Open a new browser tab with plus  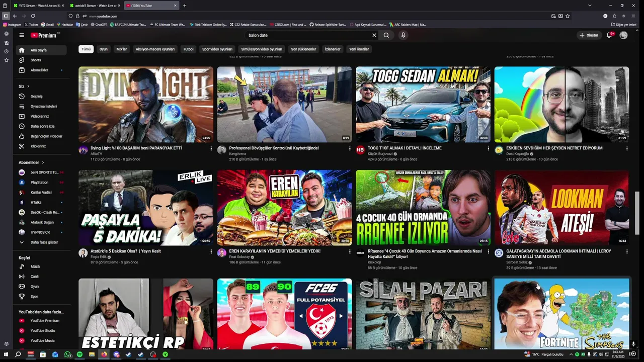pos(185,6)
